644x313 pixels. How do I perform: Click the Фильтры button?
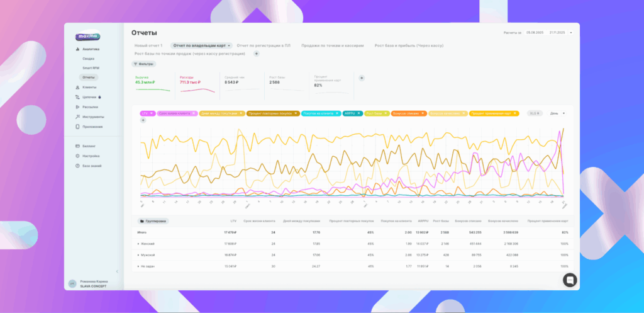[x=143, y=64]
